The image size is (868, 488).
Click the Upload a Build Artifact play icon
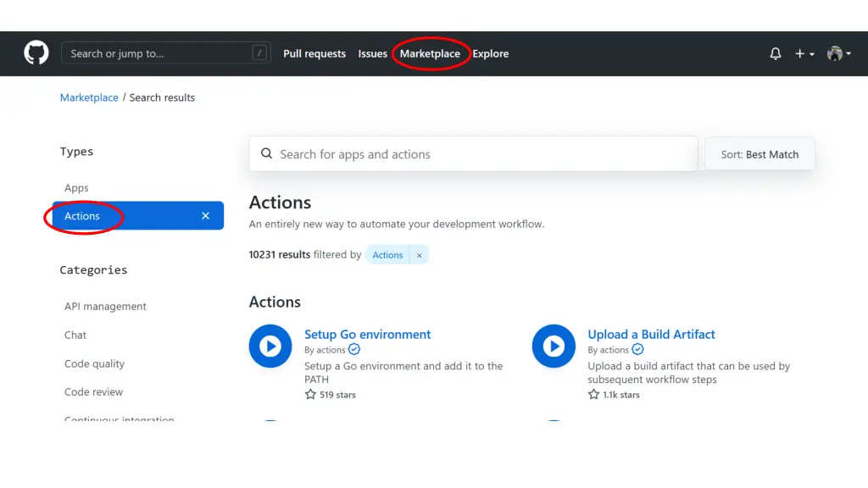(554, 346)
